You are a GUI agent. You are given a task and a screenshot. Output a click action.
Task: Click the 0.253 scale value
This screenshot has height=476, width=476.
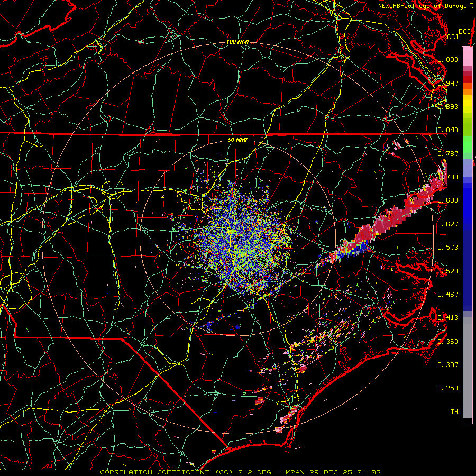coord(448,388)
